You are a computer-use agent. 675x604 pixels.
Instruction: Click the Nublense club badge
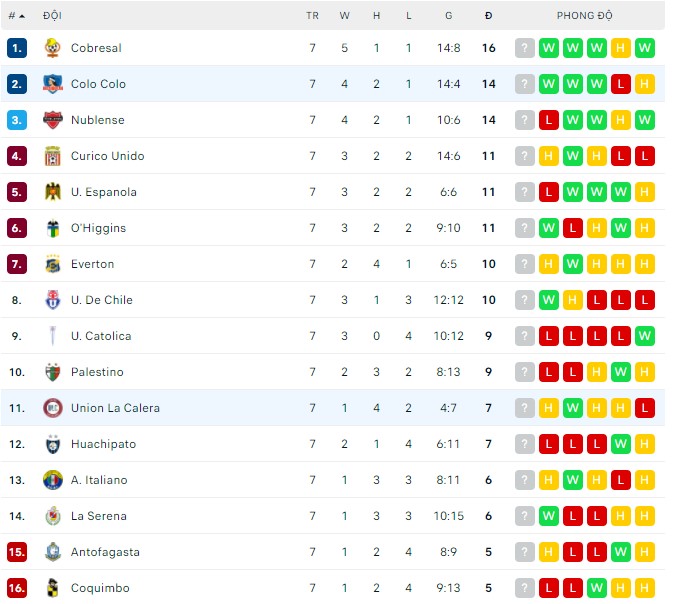pyautogui.click(x=53, y=120)
